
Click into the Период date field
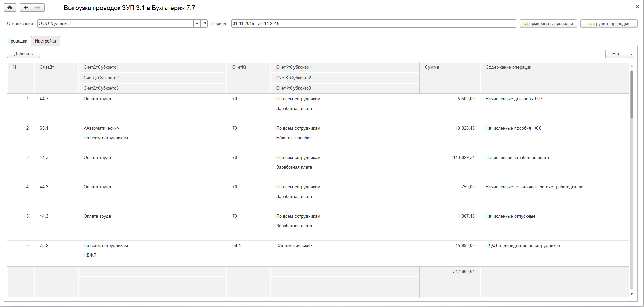tap(369, 24)
